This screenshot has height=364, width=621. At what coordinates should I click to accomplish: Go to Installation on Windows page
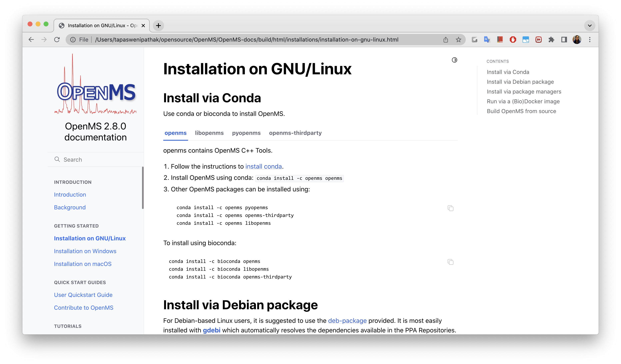click(85, 251)
